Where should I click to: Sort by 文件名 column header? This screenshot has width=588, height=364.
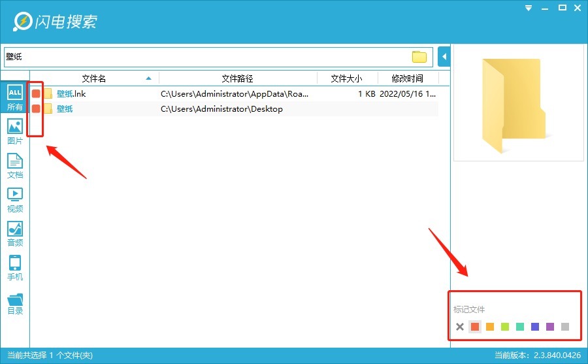(x=93, y=78)
